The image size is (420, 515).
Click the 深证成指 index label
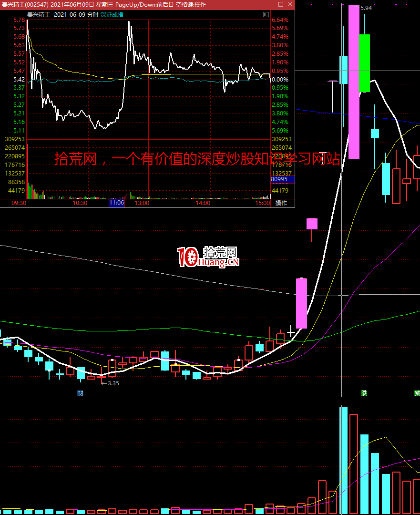click(x=112, y=15)
